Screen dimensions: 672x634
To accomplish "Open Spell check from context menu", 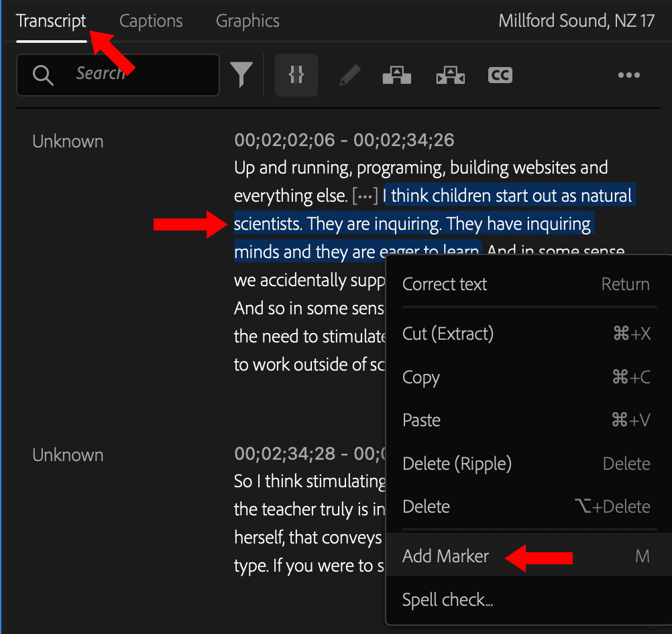I will click(x=447, y=599).
